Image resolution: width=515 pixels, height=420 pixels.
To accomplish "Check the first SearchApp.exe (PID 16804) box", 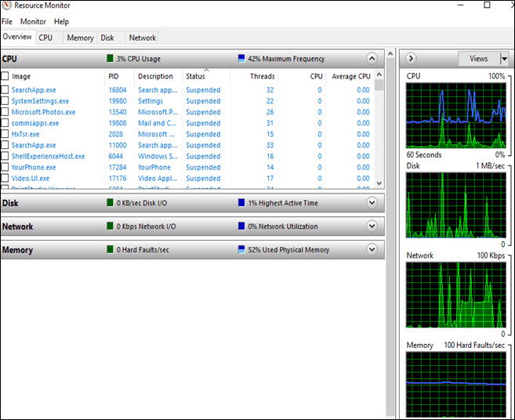I will pos(5,89).
